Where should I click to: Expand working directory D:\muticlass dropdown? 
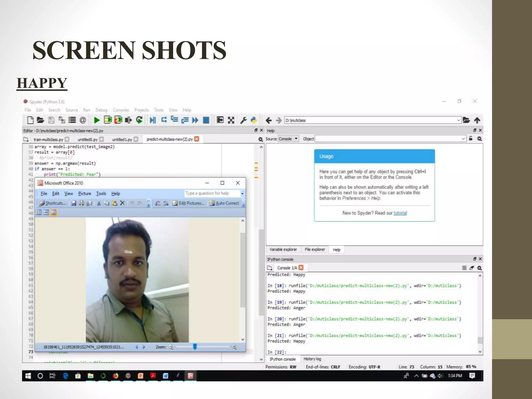458,120
